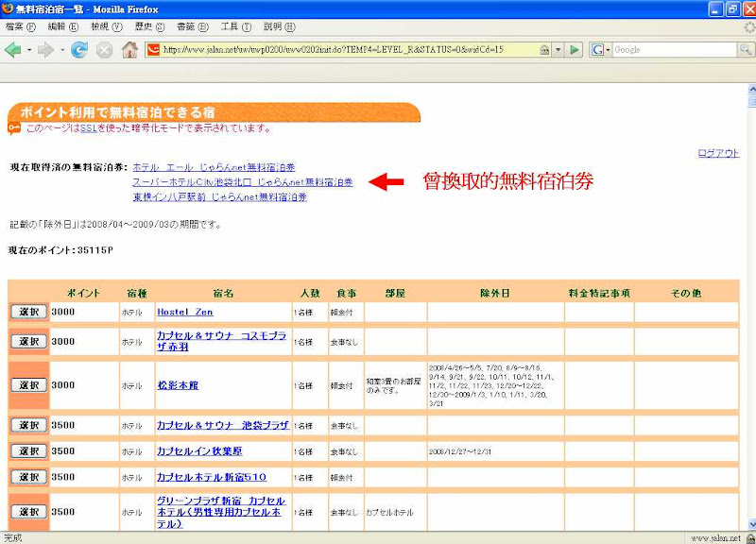Minimize the Firefox window

point(715,8)
